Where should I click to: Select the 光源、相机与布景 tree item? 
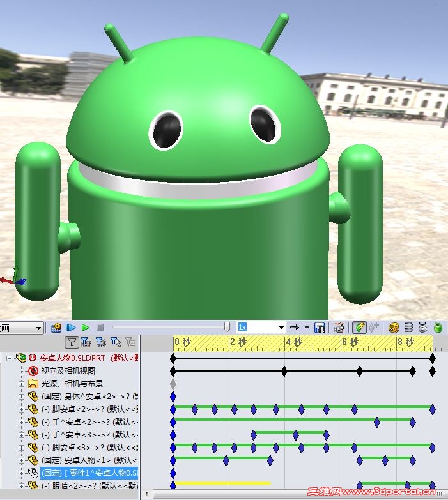72,384
